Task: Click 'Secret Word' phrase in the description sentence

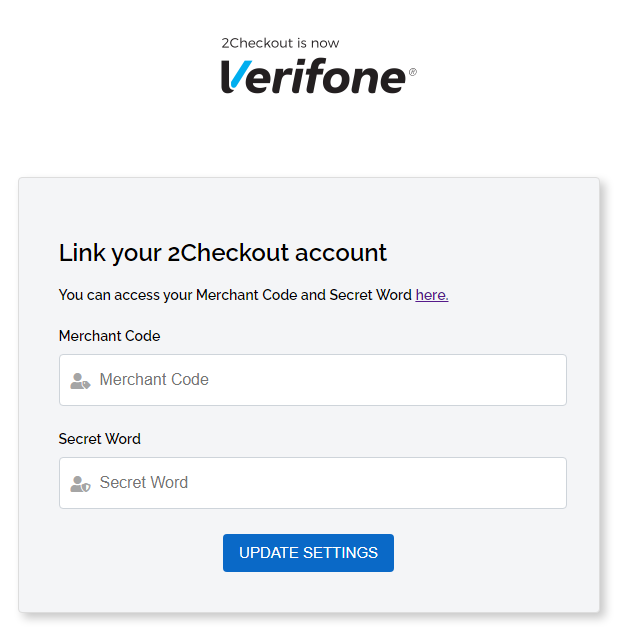Action: point(370,295)
